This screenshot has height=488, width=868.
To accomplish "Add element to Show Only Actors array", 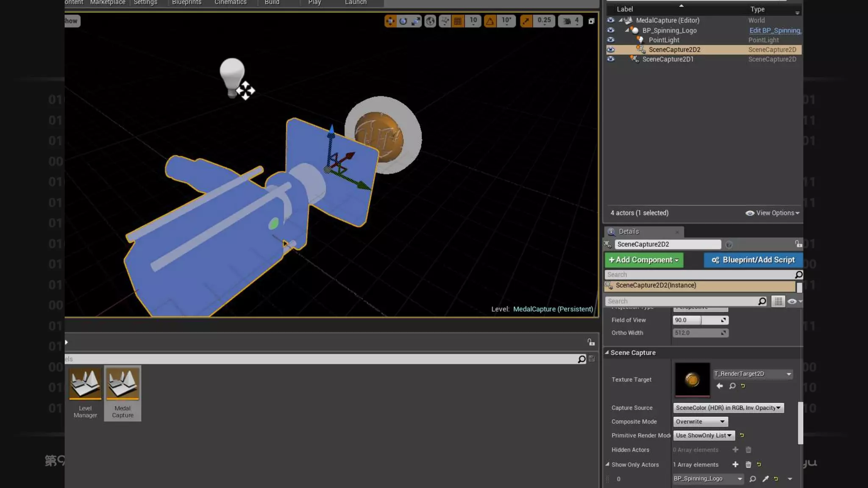I will [x=735, y=465].
